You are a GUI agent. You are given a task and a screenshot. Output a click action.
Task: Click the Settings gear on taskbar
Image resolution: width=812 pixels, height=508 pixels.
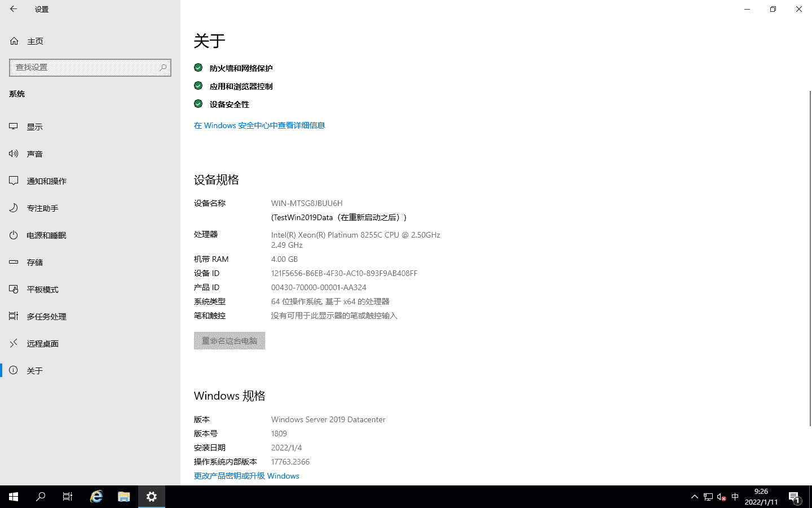pyautogui.click(x=152, y=497)
